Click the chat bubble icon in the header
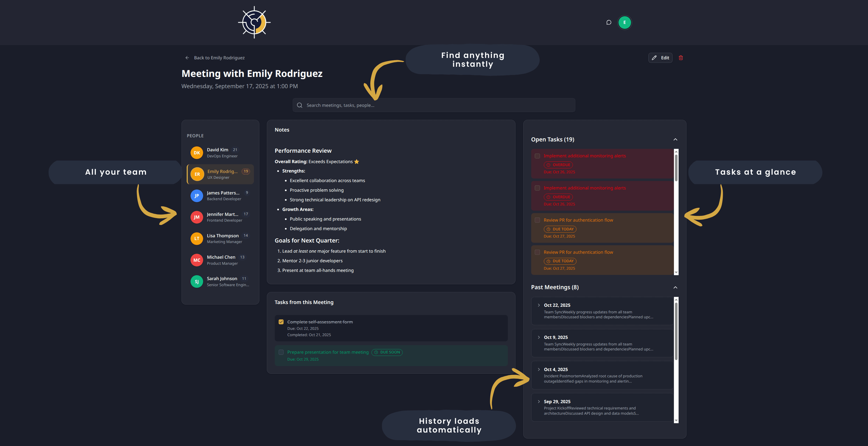This screenshot has width=868, height=446. click(x=609, y=22)
